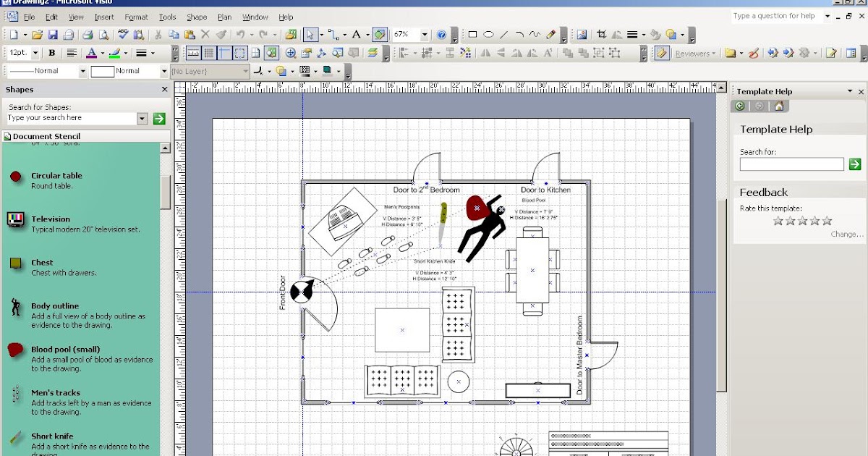868x456 pixels.
Task: Click the Insert Picture icon
Action: [x=582, y=34]
